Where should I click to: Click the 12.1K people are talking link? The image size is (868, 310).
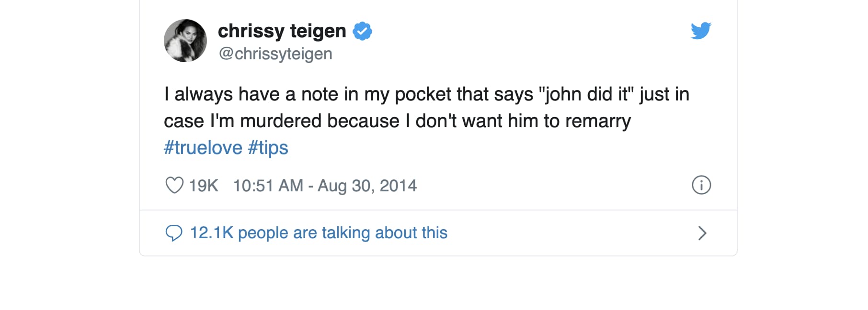tap(318, 233)
